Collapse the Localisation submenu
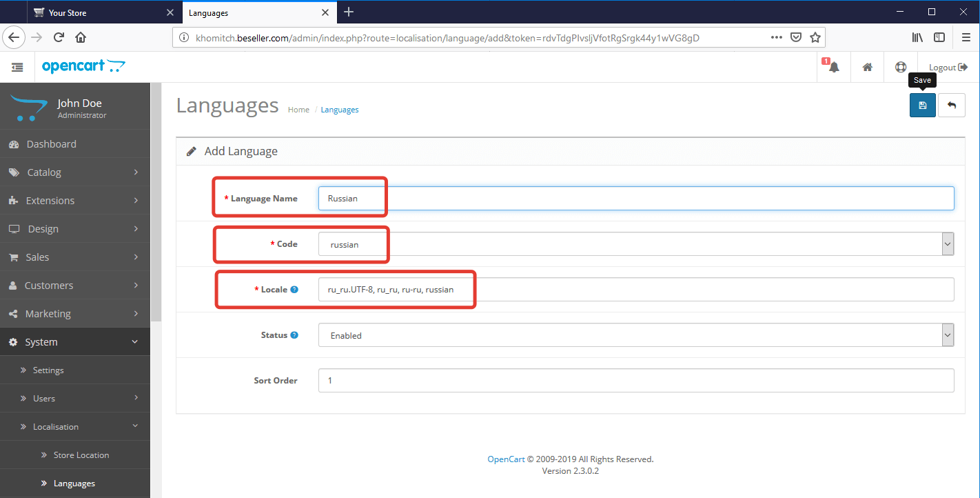 [x=75, y=427]
